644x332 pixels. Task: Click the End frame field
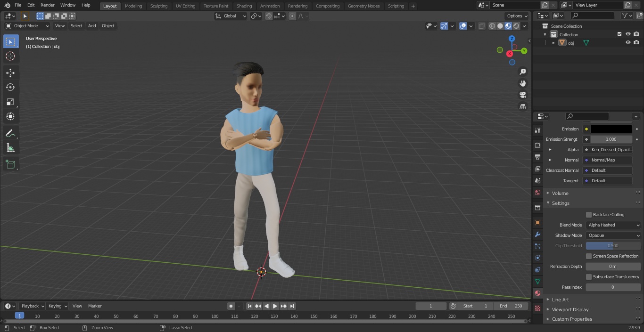click(x=511, y=306)
